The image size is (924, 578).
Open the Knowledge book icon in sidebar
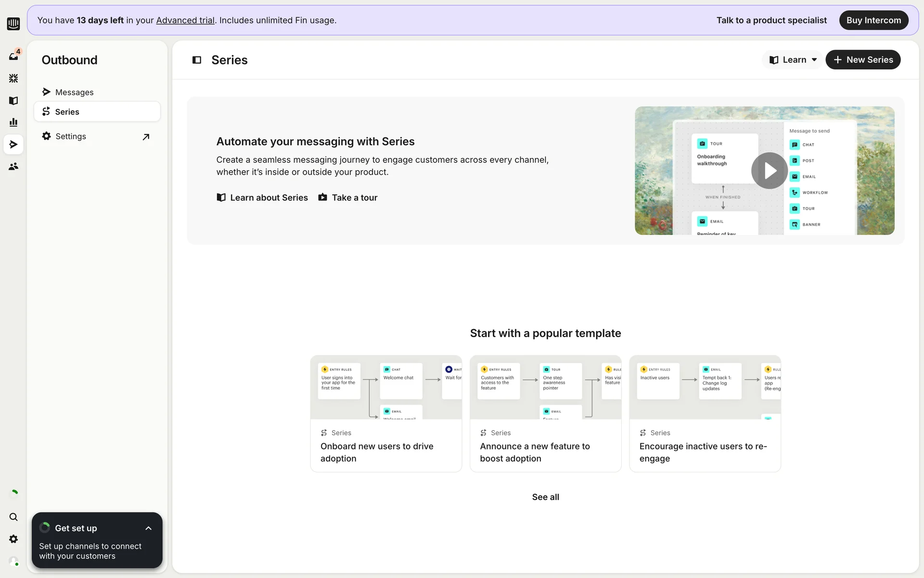(13, 100)
